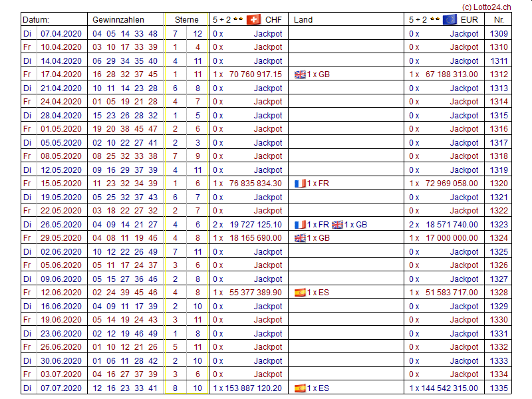Screen dimensions: 532x399
Task: Open the (c) Lotto24.ch link
Action: [487, 7]
